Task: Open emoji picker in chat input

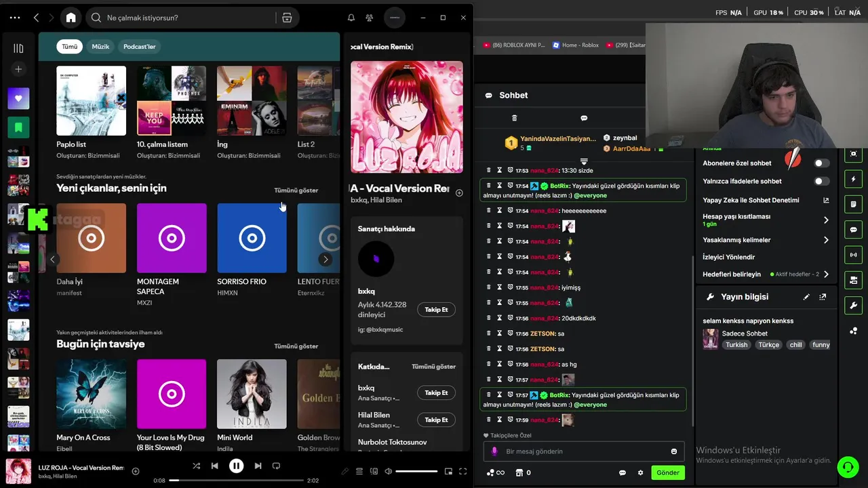Action: 673,451
